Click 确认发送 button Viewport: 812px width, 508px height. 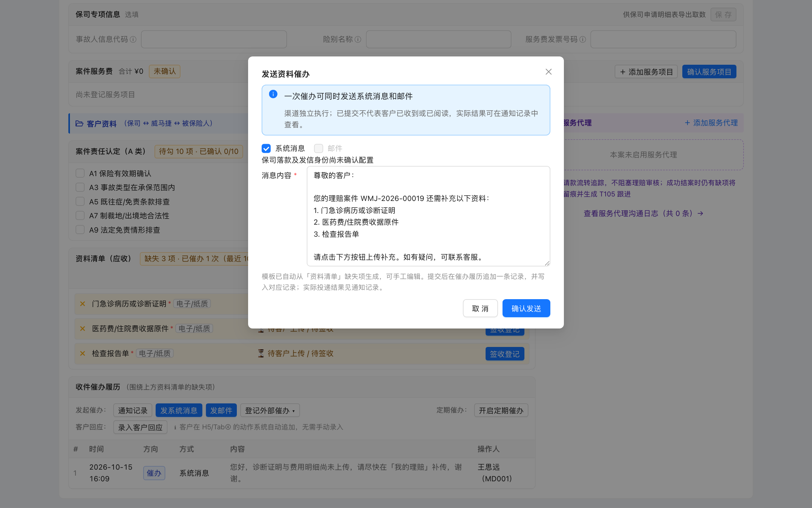click(x=526, y=308)
